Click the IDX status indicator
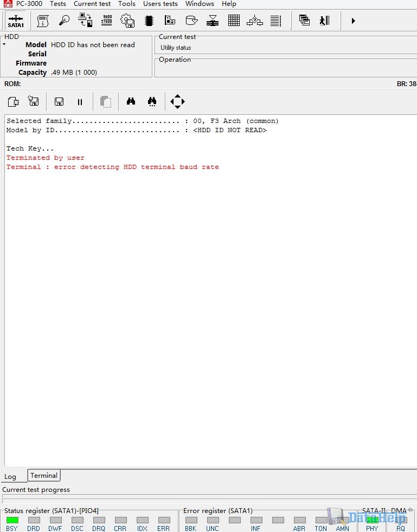This screenshot has width=417, height=532. tap(142, 520)
